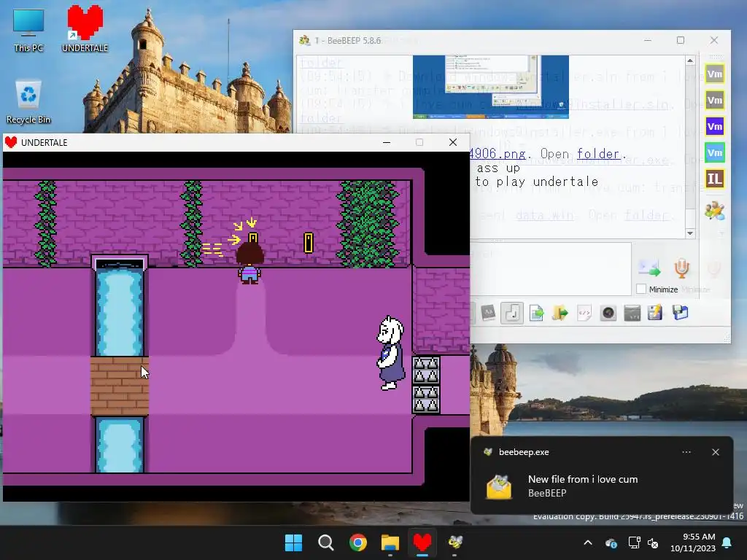This screenshot has width=747, height=560.
Task: Click the send file icon in BeeBEEP toolbar
Action: tap(536, 314)
